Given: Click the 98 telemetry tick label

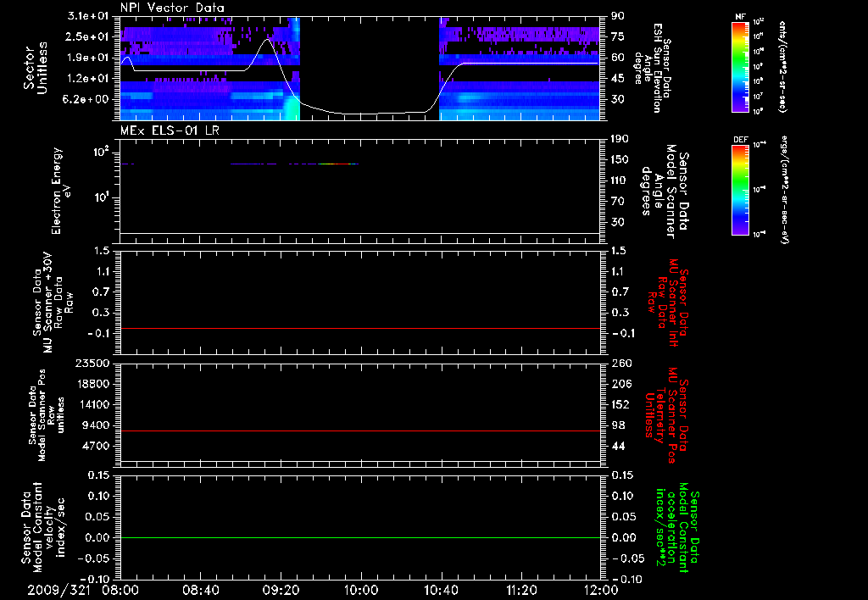Looking at the screenshot, I should (618, 425).
